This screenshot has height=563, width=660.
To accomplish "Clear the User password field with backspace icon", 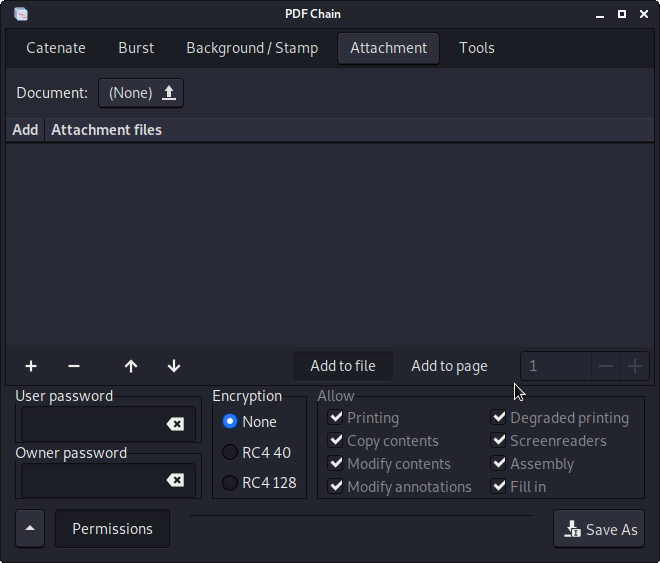I will click(176, 424).
